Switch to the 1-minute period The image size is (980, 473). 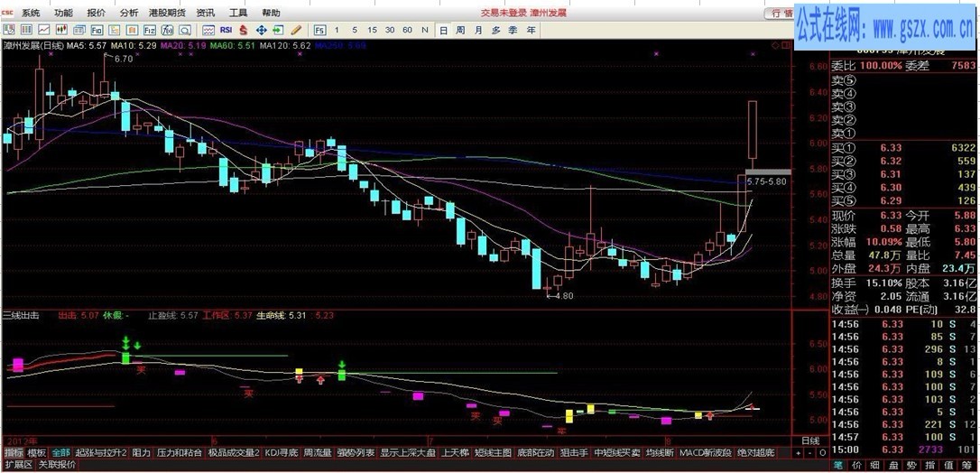click(337, 30)
